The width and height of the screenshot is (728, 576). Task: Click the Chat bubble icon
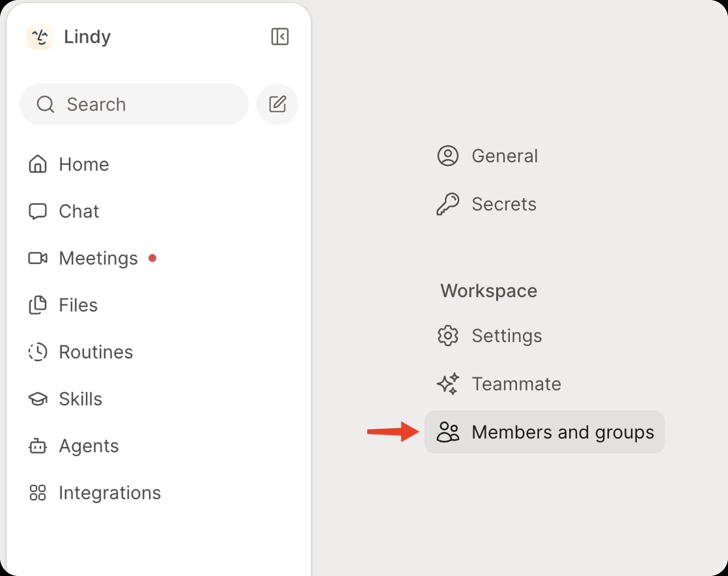tap(38, 211)
